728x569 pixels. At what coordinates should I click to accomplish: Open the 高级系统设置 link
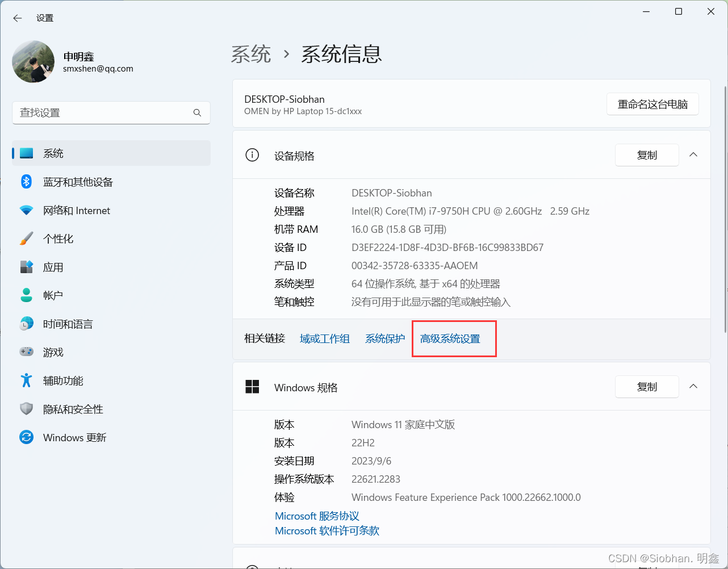coord(450,339)
